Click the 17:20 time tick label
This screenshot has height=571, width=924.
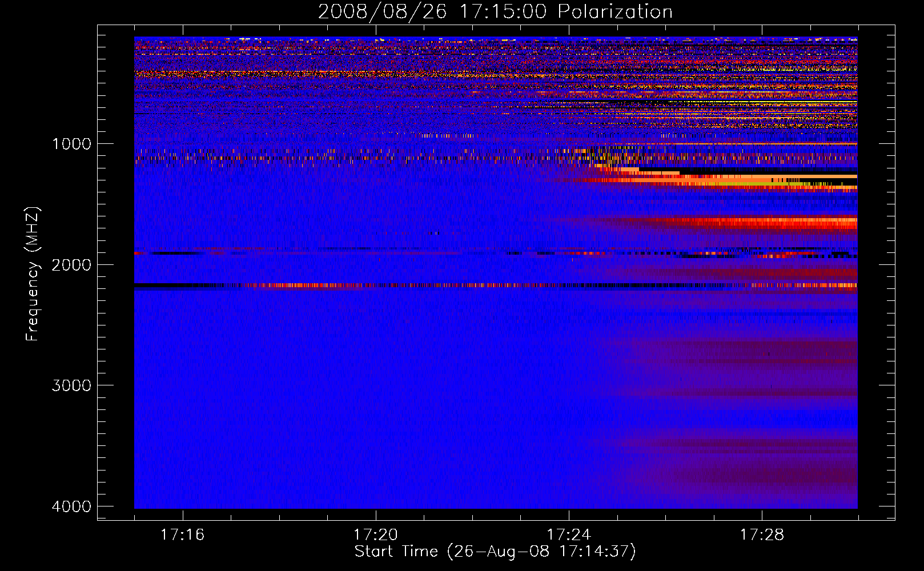coord(375,534)
